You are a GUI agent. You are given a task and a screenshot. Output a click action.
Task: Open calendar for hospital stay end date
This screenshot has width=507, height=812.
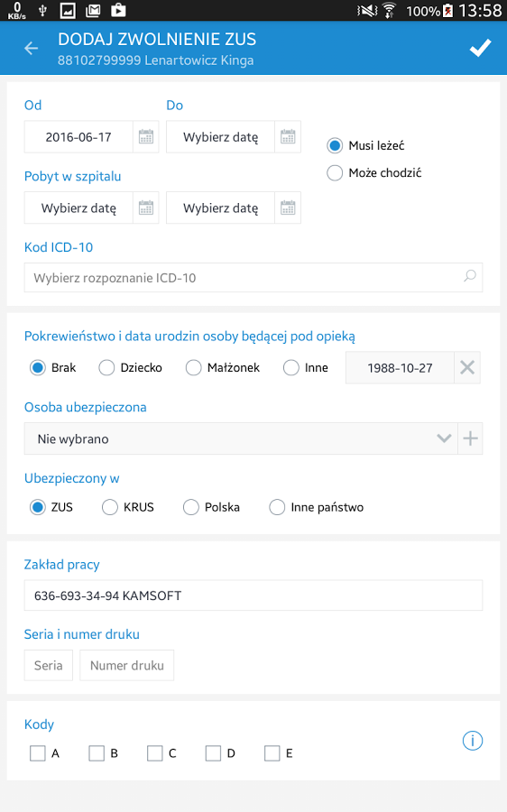click(x=288, y=208)
